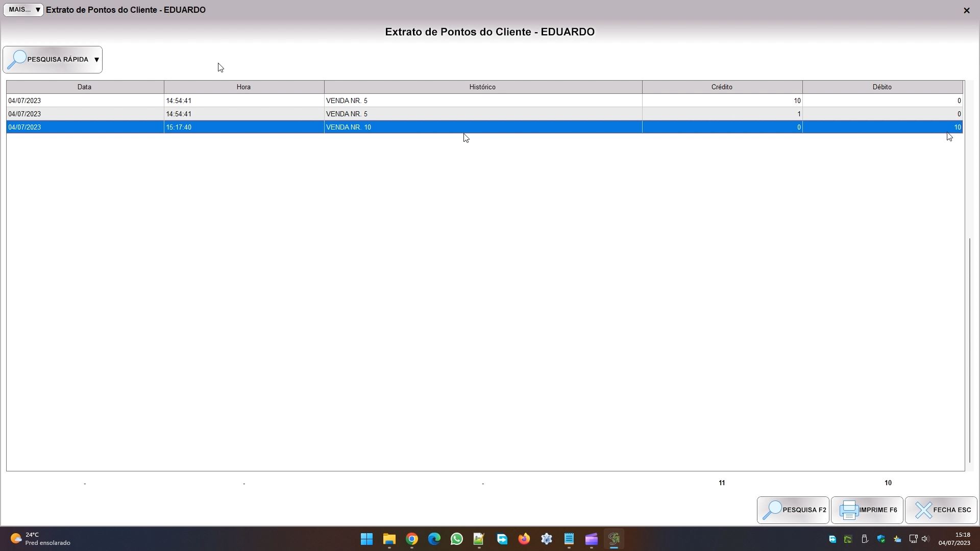980x551 pixels.
Task: Open the gear settings app in taskbar
Action: 547,539
